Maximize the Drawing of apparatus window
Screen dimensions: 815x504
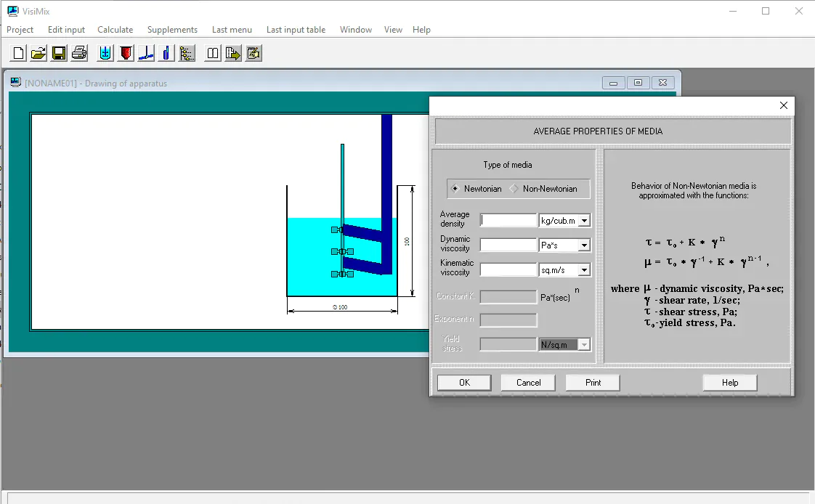[638, 83]
